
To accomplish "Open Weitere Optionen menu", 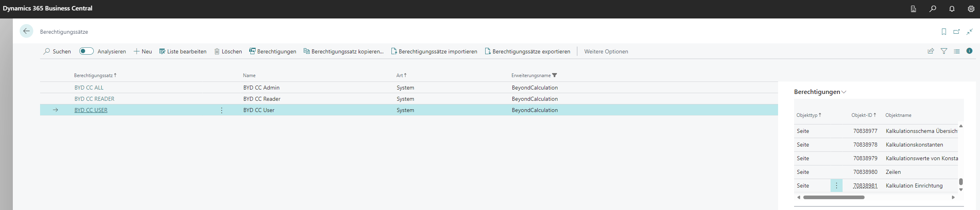I will coord(606,51).
